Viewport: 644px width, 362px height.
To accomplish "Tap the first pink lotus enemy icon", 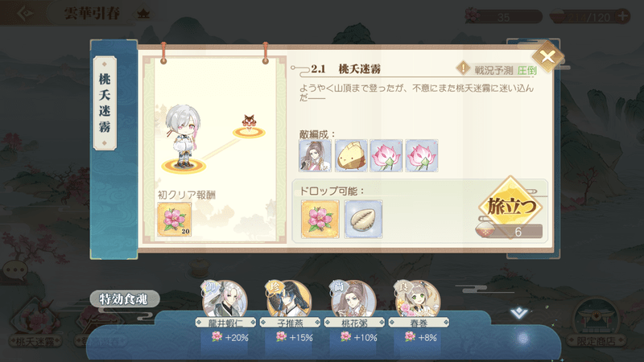I will click(386, 155).
